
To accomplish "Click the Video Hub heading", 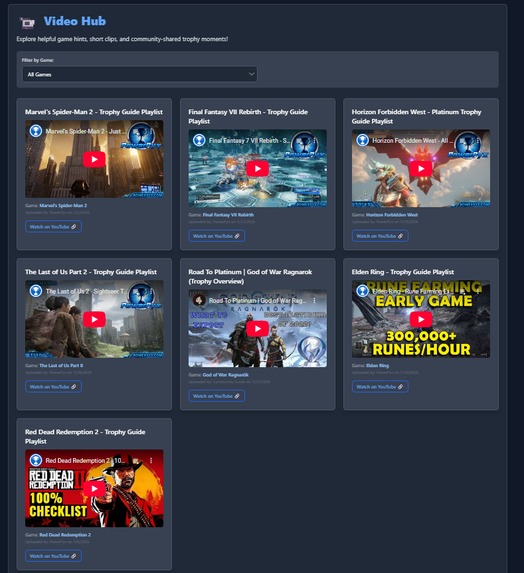I will (75, 21).
